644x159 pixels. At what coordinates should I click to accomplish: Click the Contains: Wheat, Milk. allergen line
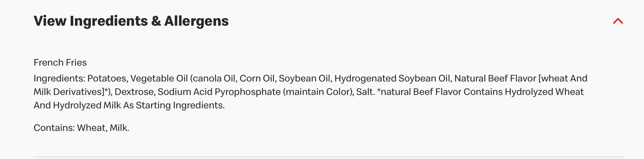coord(81,128)
